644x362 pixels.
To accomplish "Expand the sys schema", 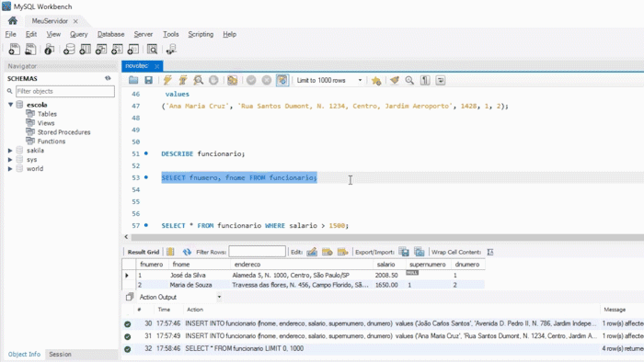I will pos(10,160).
